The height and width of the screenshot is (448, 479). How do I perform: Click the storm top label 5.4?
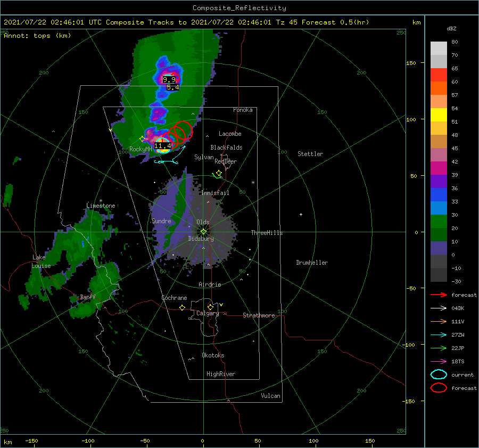(x=173, y=87)
